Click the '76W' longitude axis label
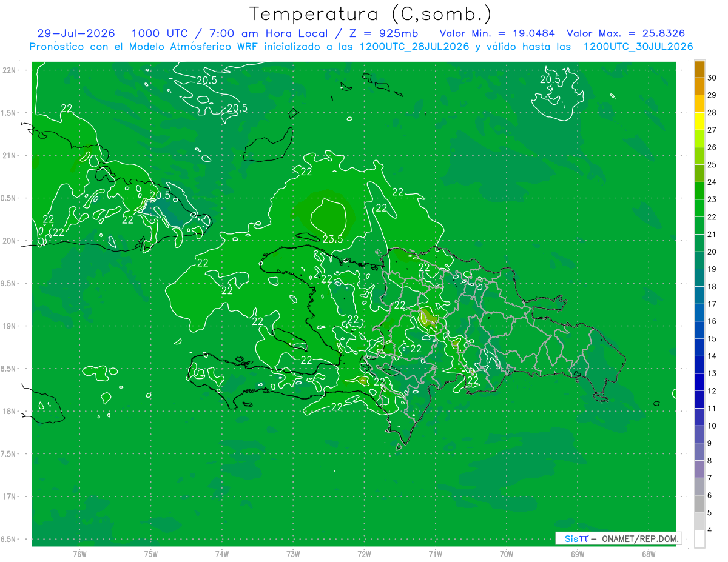This screenshot has width=728, height=562. click(79, 554)
